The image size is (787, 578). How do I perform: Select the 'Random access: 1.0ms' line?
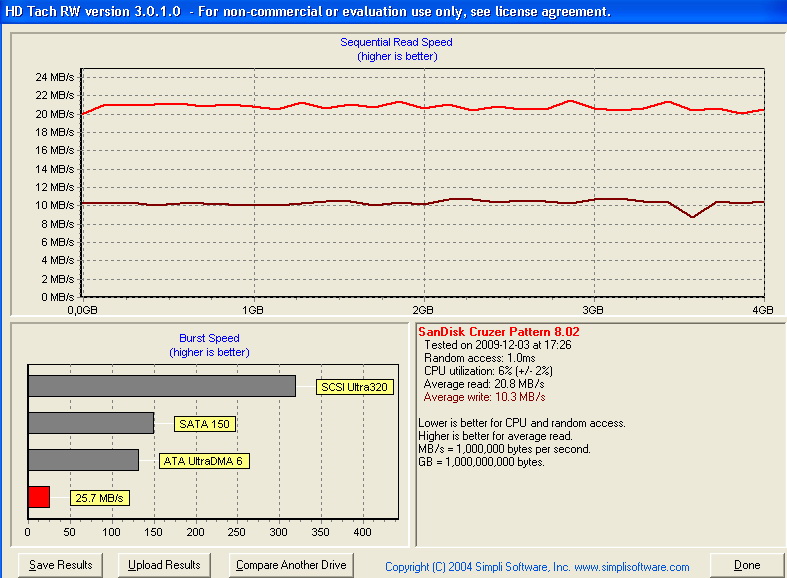coord(479,358)
